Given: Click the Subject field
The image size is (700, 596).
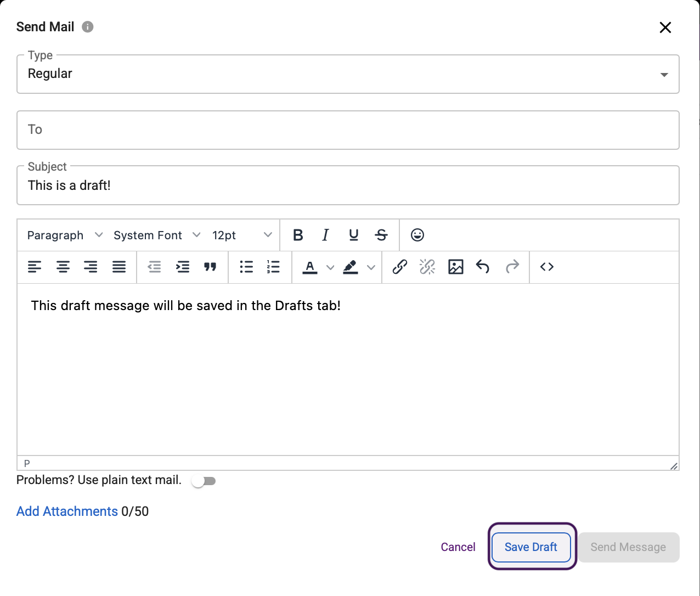Looking at the screenshot, I should pos(348,185).
